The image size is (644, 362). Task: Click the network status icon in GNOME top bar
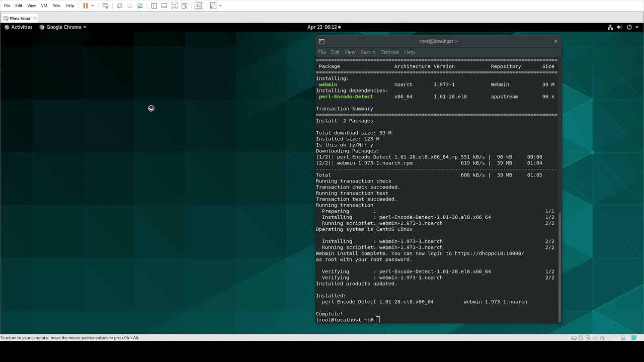tap(610, 27)
